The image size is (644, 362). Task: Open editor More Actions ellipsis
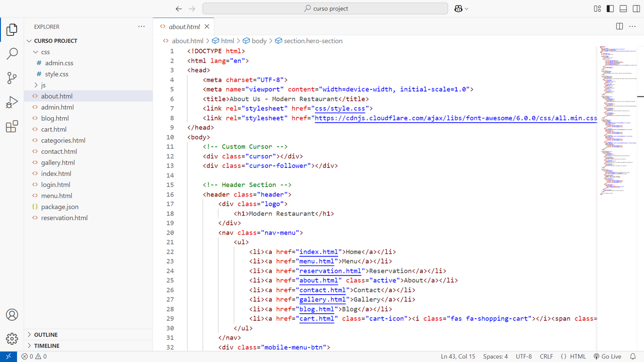coord(632,26)
